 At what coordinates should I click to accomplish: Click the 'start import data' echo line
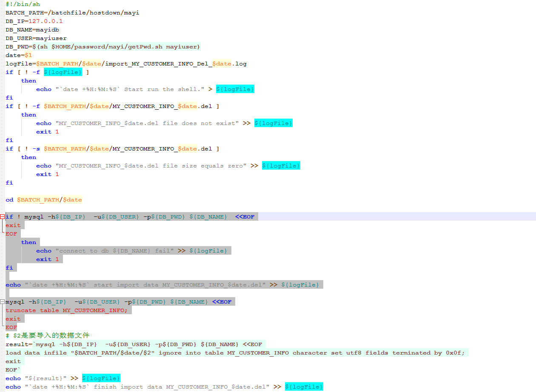pyautogui.click(x=162, y=285)
